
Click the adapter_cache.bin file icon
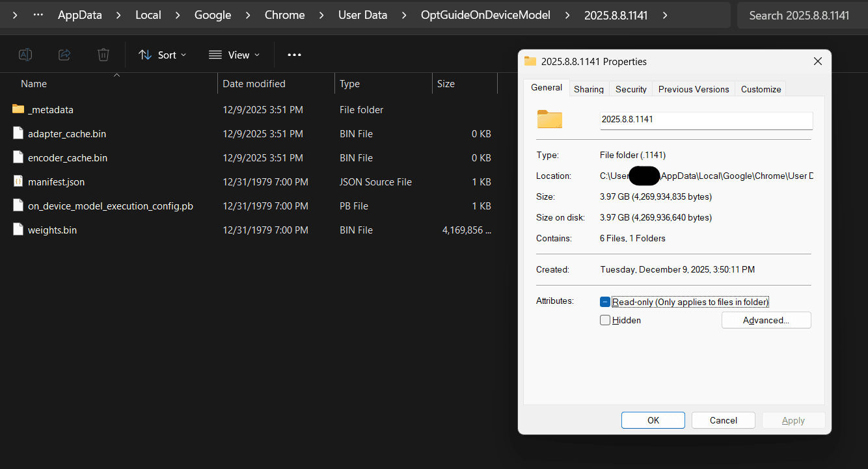point(18,133)
